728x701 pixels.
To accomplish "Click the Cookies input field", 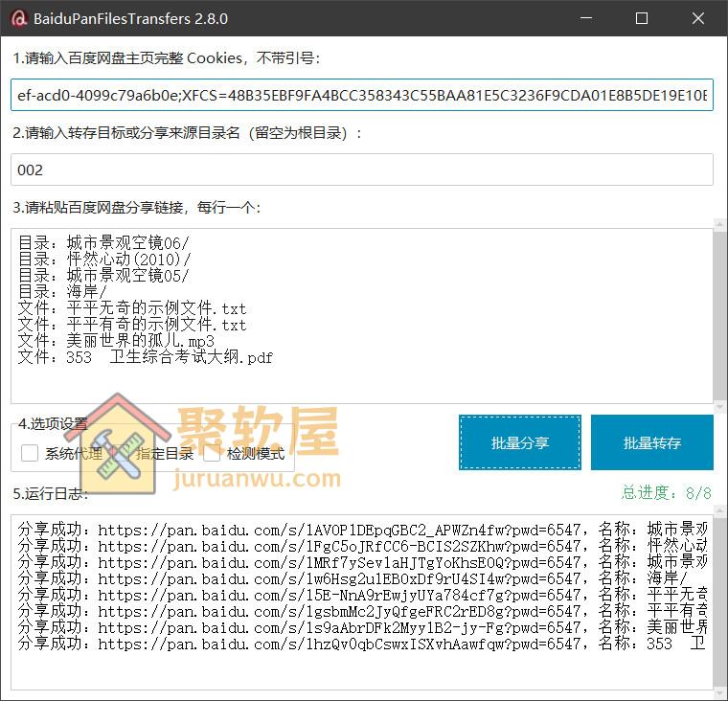I will 362,95.
